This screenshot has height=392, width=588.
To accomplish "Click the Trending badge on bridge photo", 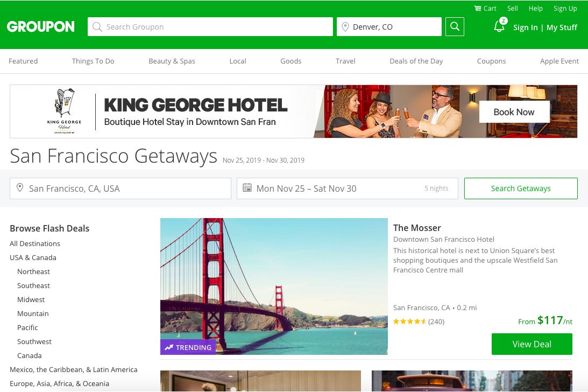I will pos(188,347).
